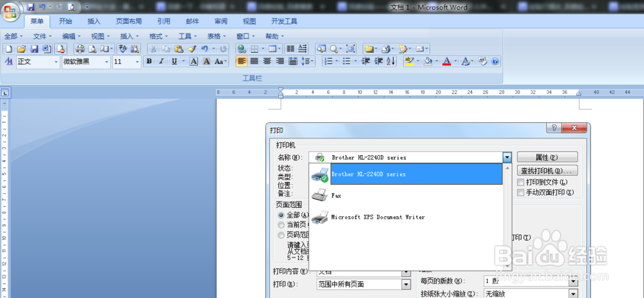Open the highlight color dropdown arrow
The width and height of the screenshot is (644, 298).
coord(418,62)
